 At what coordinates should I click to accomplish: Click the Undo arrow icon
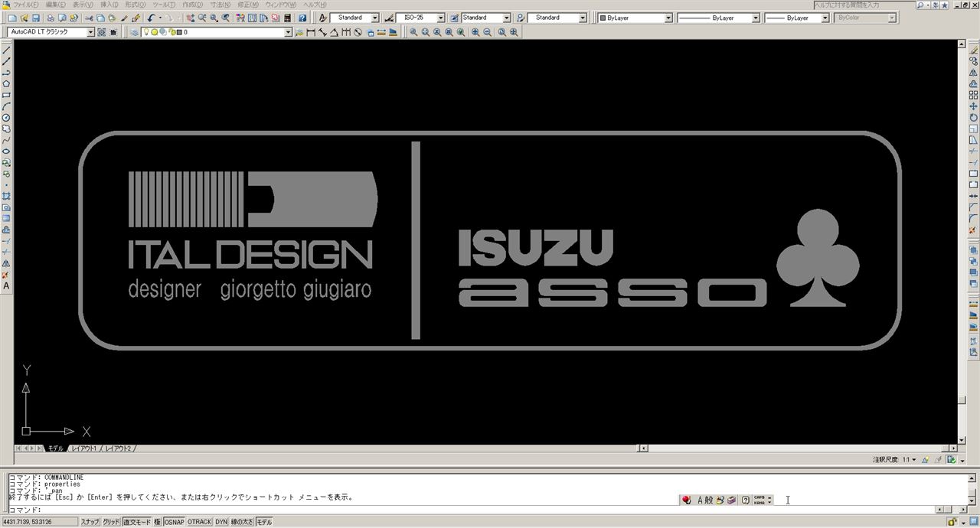tap(151, 18)
